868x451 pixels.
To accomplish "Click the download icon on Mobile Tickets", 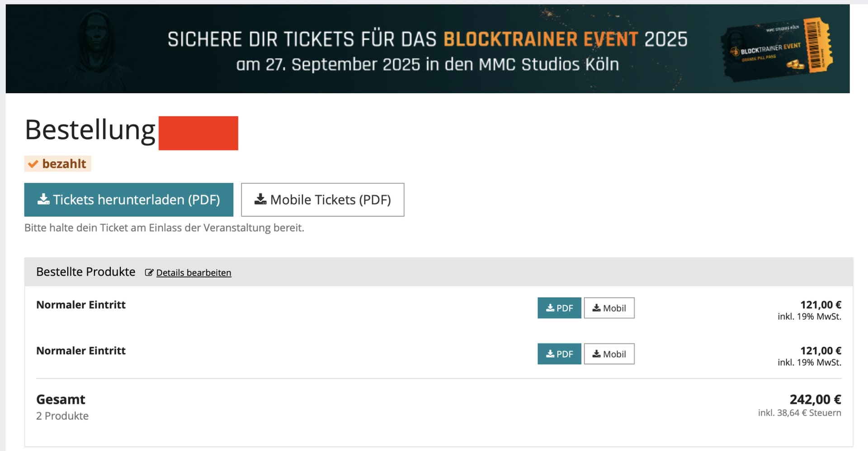I will pyautogui.click(x=260, y=199).
